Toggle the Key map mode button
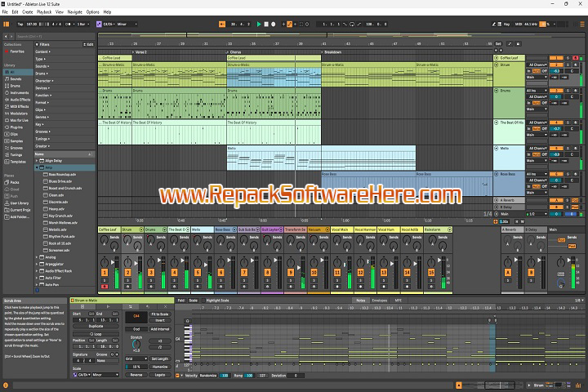The width and height of the screenshot is (588, 392). pyautogui.click(x=506, y=24)
